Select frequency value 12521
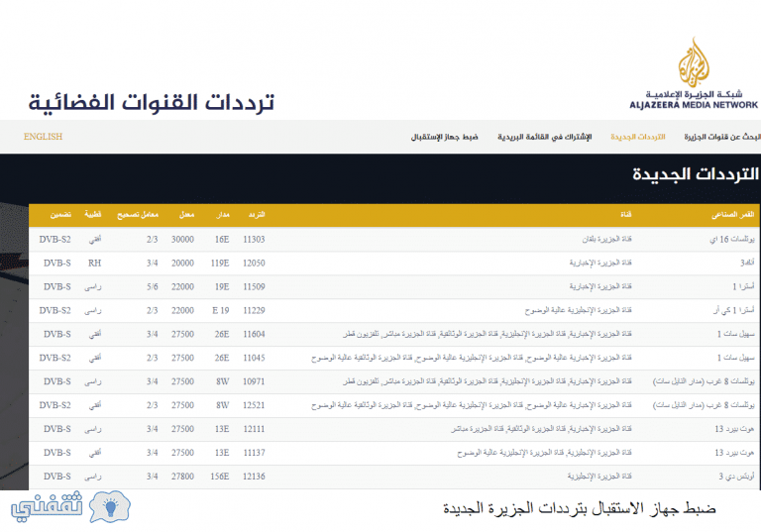This screenshot has width=761, height=532. [254, 405]
